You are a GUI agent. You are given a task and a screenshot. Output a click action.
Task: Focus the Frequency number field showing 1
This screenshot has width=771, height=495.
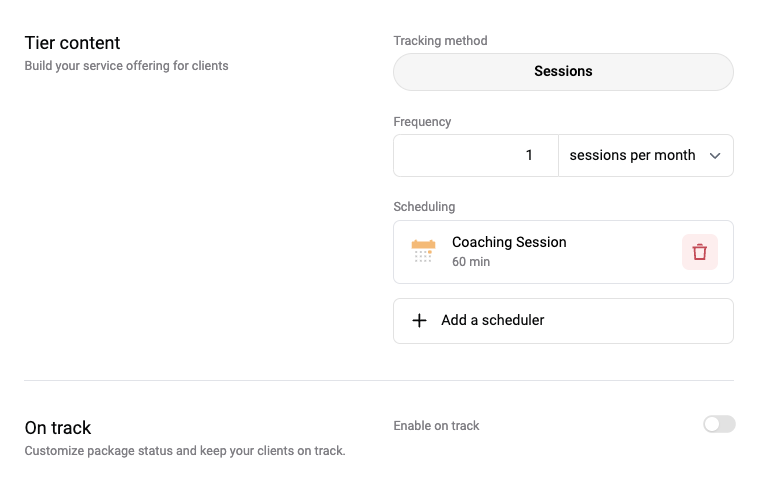pos(476,156)
